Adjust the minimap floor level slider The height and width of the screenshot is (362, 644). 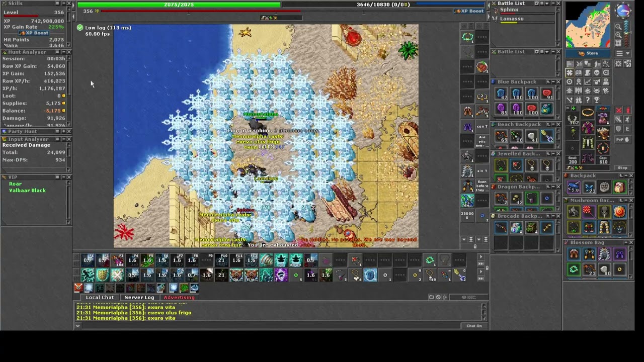click(x=627, y=34)
